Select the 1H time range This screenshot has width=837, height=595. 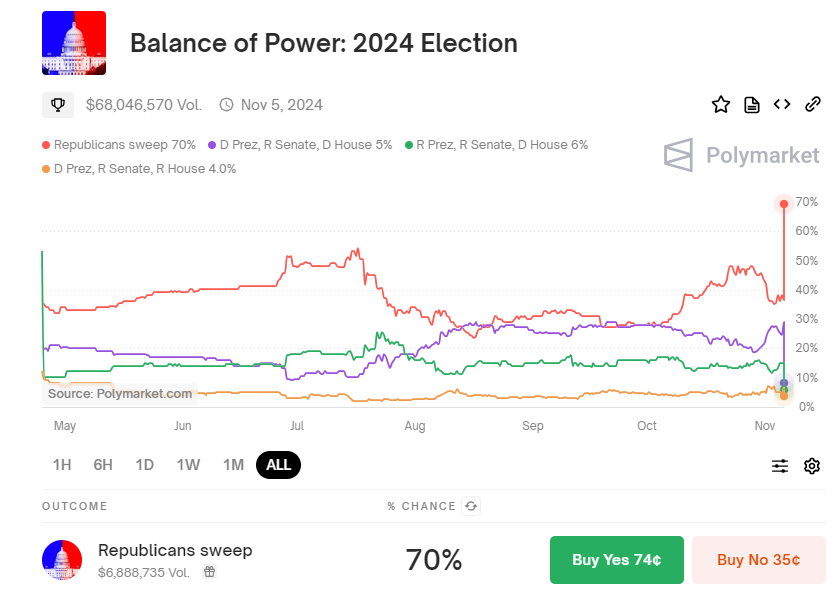pyautogui.click(x=62, y=464)
